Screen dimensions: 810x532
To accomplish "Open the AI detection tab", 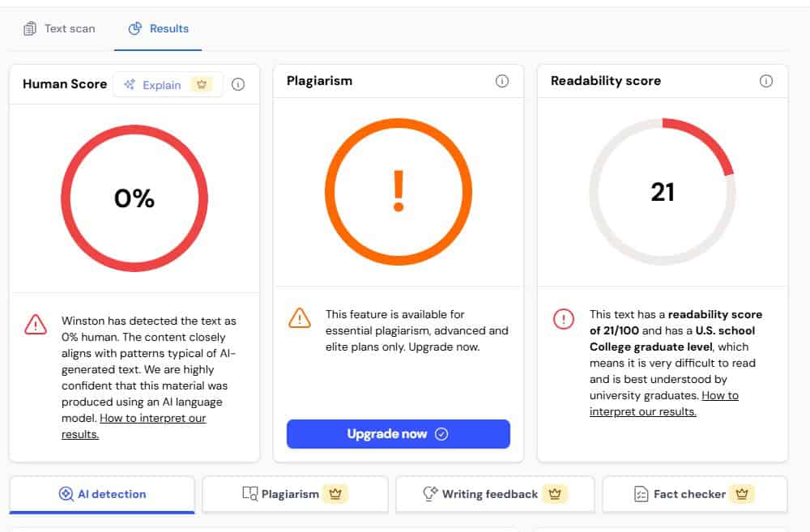I will [x=102, y=494].
